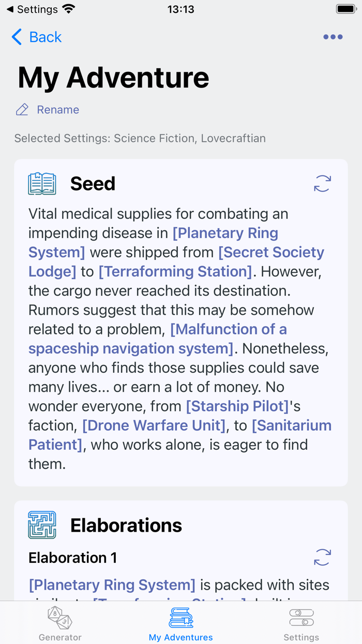Switch to the Generator tab
This screenshot has width=362, height=644.
59,624
